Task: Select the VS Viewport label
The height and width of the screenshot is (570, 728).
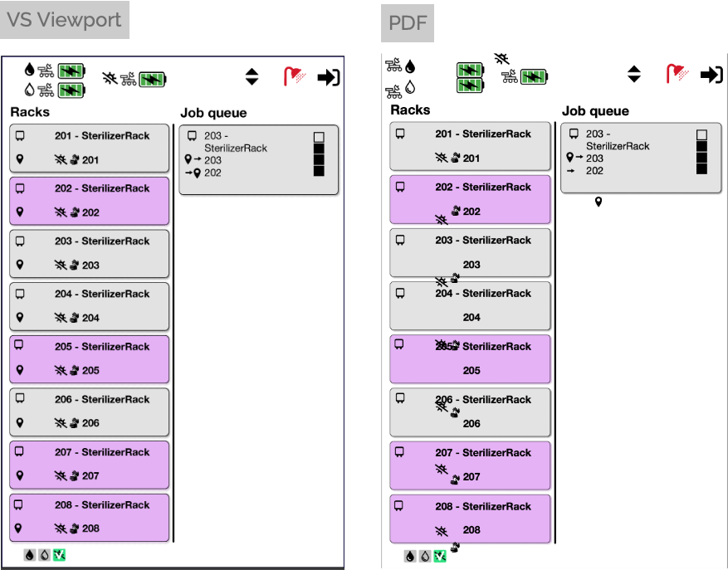Action: [65, 20]
